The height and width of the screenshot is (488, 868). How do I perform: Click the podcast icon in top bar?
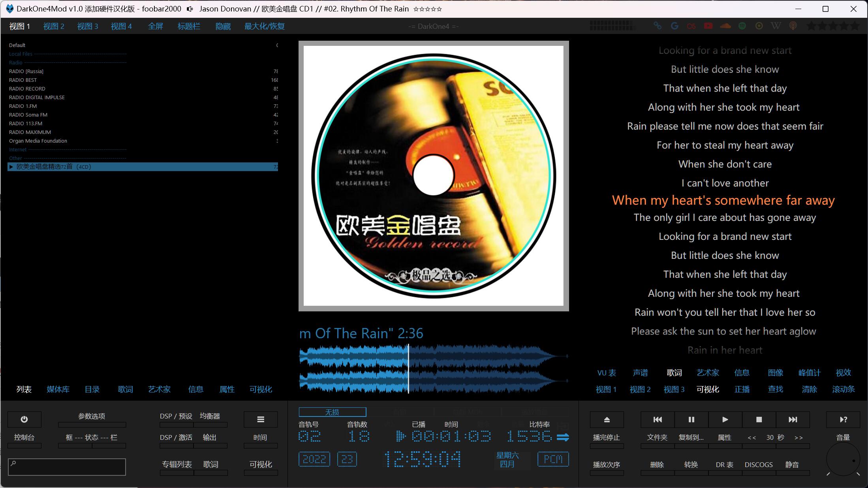[793, 26]
